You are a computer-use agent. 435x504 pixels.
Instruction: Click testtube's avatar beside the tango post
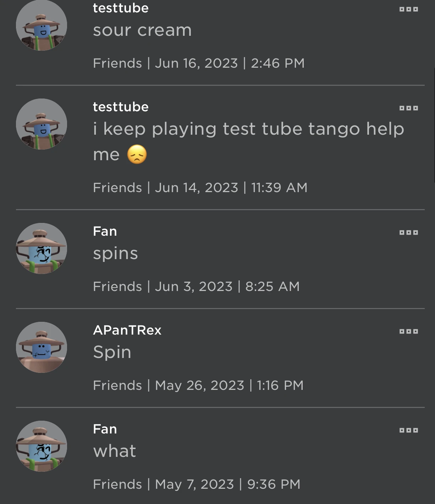(x=42, y=124)
